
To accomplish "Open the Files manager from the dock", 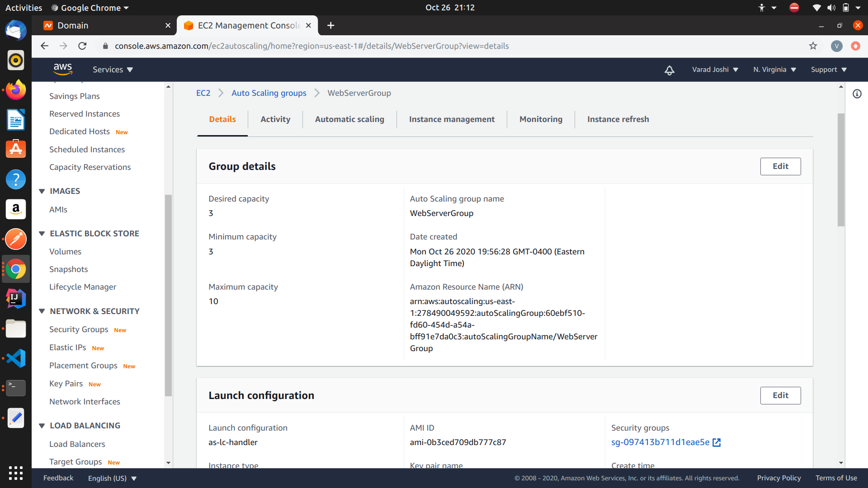I will point(16,328).
